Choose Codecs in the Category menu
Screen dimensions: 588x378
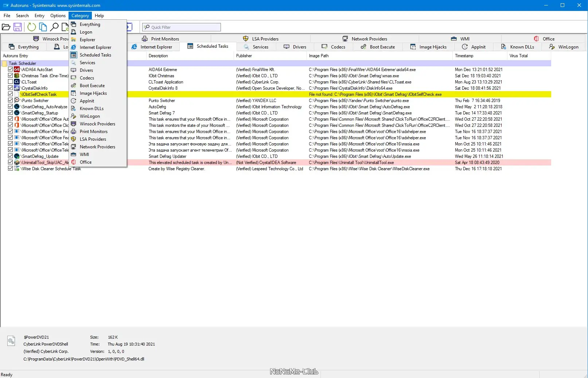point(98,78)
